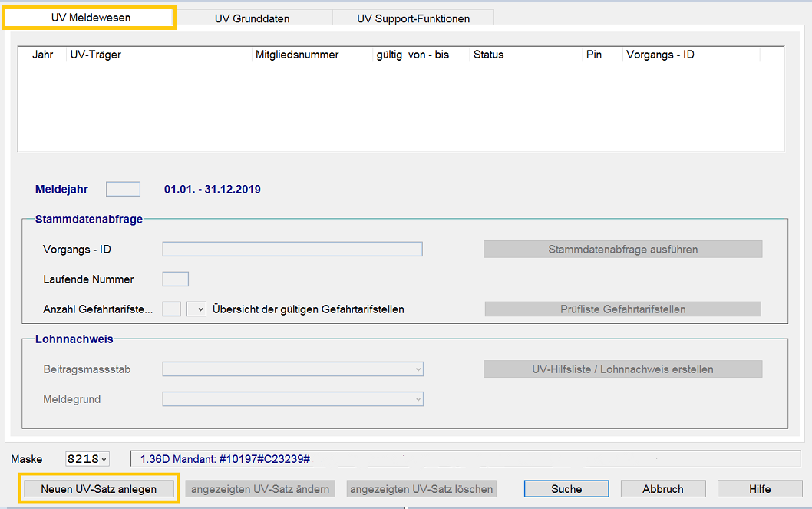Click Stammdatenabfrage ausführen

pos(622,250)
